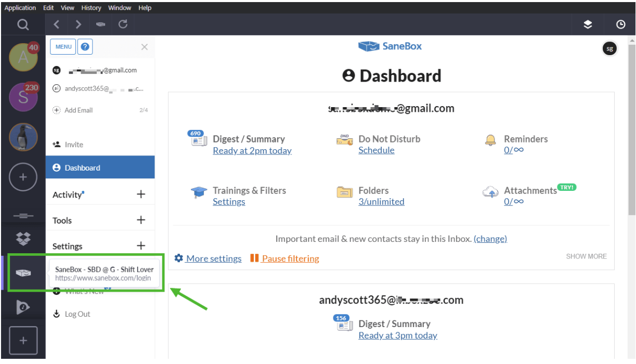
Task: Click Pause filtering
Action: tap(285, 258)
